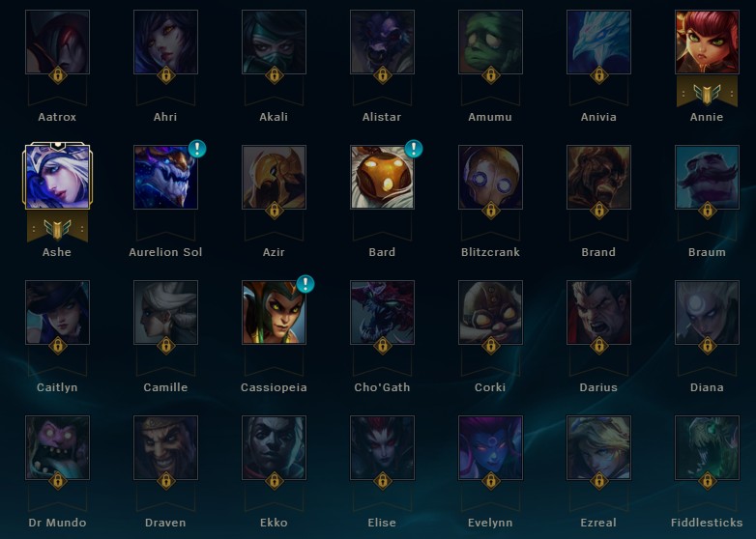This screenshot has width=756, height=539.
Task: Click Ashe's mastery emblem banner
Action: 57,228
